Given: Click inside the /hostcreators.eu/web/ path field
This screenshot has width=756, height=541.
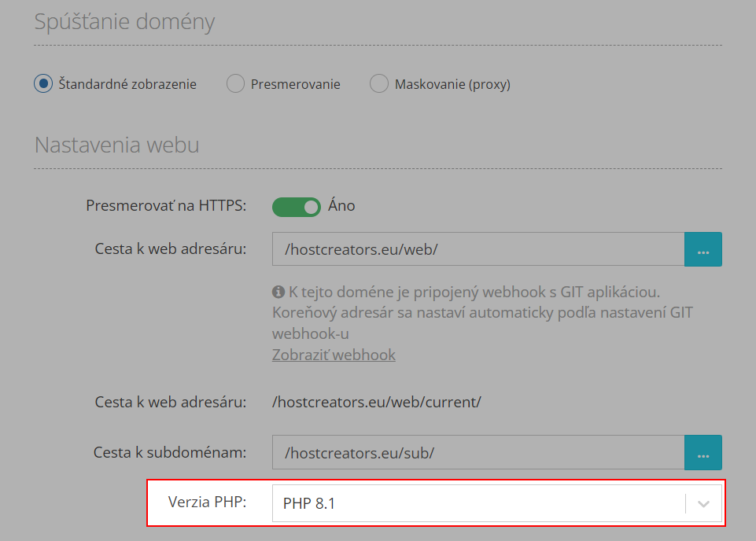Looking at the screenshot, I should tap(478, 249).
